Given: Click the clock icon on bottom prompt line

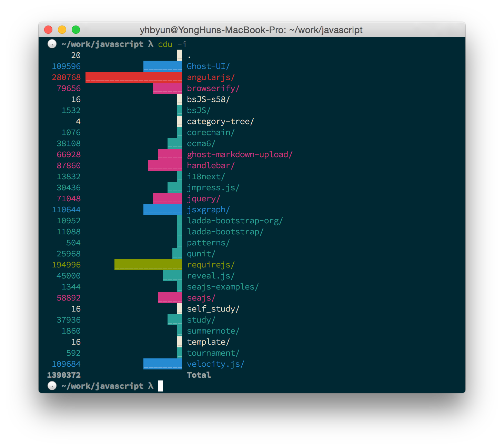Looking at the screenshot, I should (52, 386).
